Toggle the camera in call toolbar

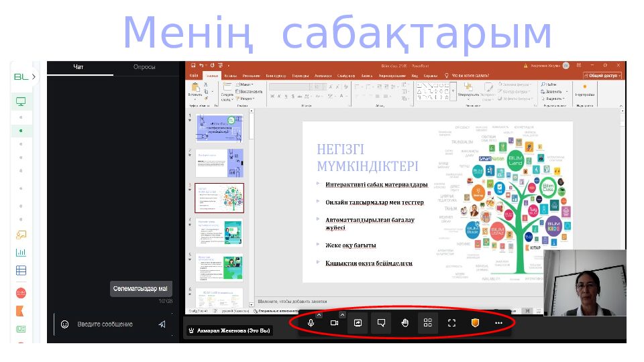pyautogui.click(x=334, y=322)
